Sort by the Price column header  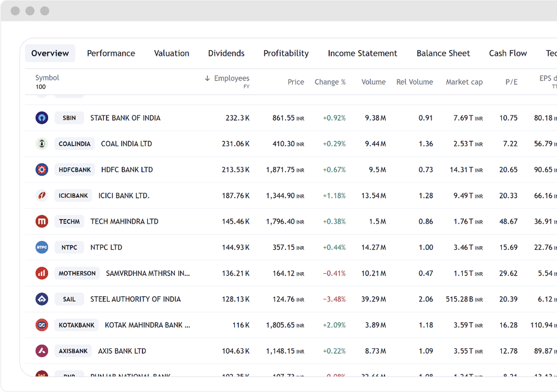[x=296, y=82]
